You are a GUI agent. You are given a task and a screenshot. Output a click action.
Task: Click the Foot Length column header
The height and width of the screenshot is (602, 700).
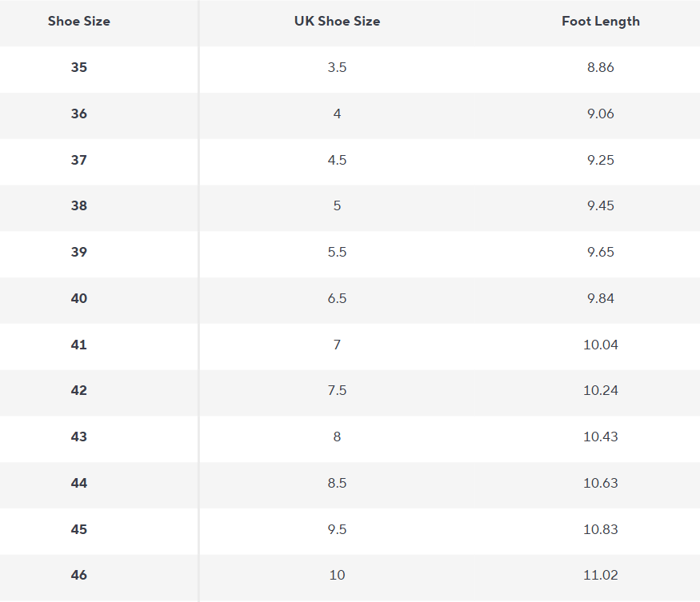tap(601, 22)
